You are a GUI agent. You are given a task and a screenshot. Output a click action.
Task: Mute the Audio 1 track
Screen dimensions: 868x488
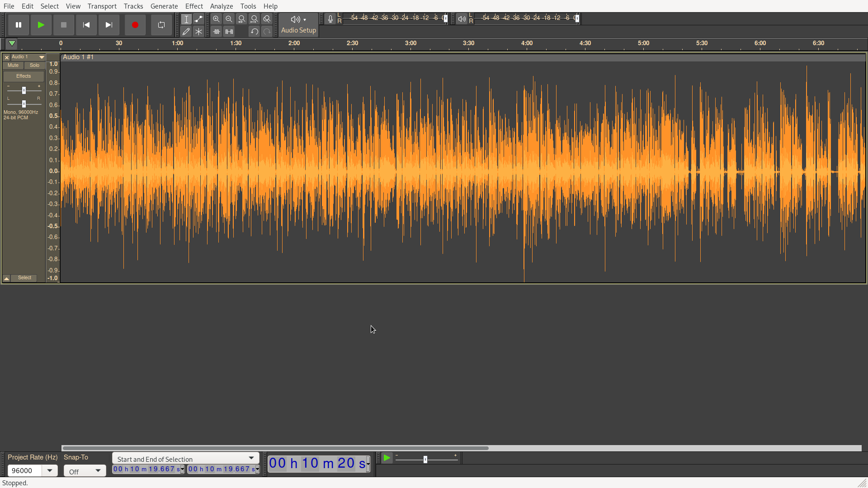[13, 66]
